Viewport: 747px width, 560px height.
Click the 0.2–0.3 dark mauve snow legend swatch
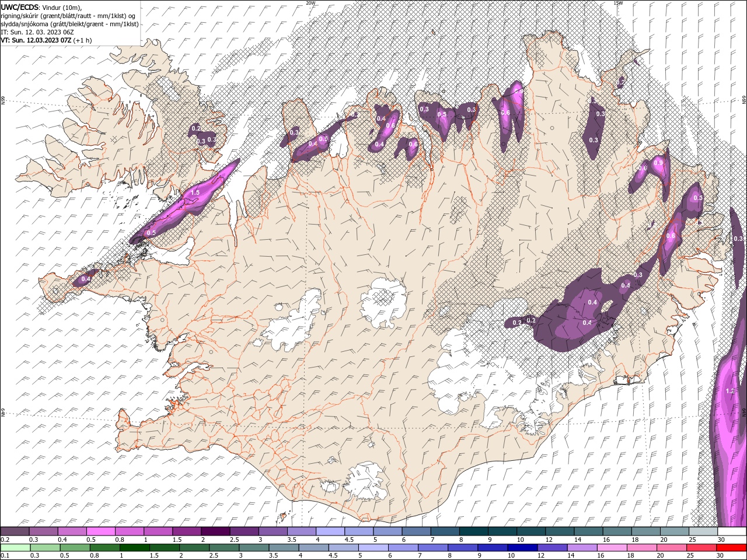coord(15,531)
